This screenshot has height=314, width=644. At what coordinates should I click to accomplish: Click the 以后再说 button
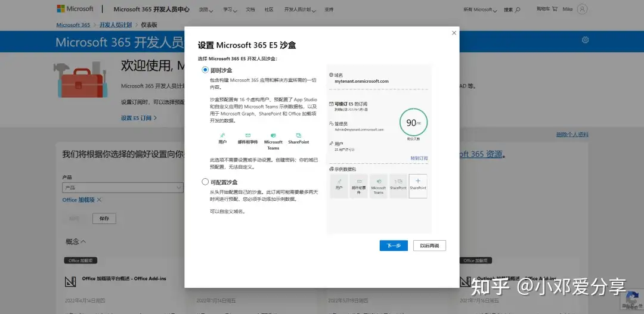click(x=429, y=245)
